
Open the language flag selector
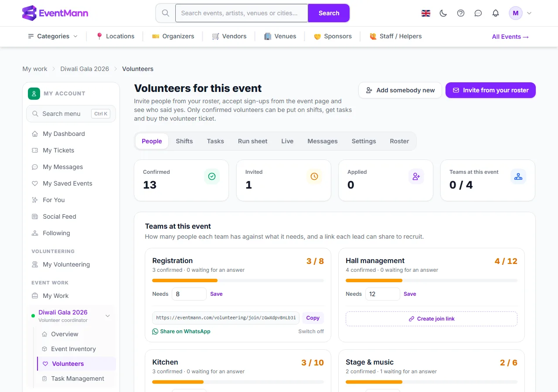pyautogui.click(x=426, y=13)
